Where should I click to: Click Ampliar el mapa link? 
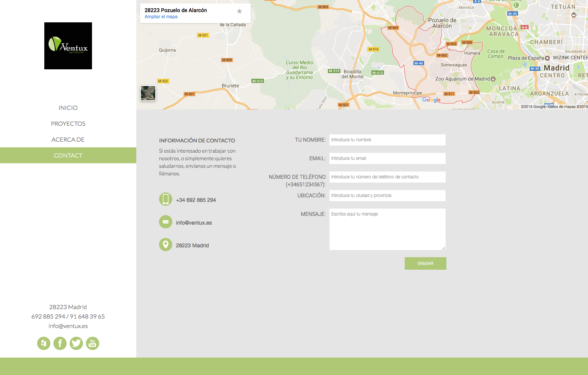point(161,17)
